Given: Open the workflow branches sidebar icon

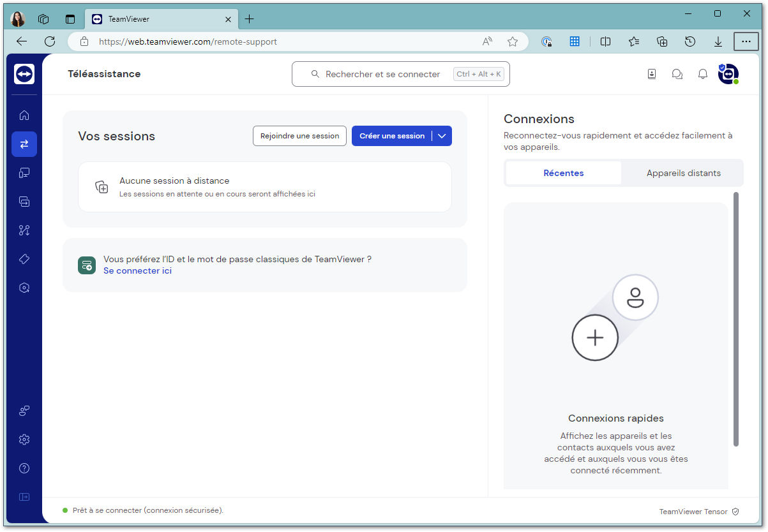Looking at the screenshot, I should click(x=24, y=230).
